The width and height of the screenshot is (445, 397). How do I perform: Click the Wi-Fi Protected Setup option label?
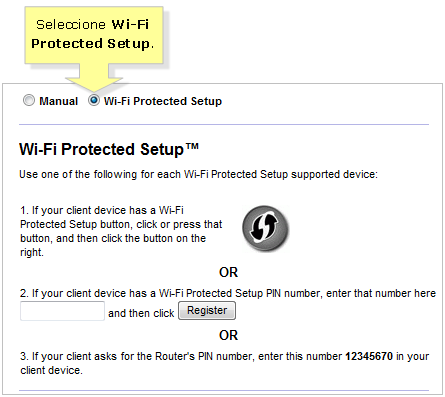pos(163,101)
